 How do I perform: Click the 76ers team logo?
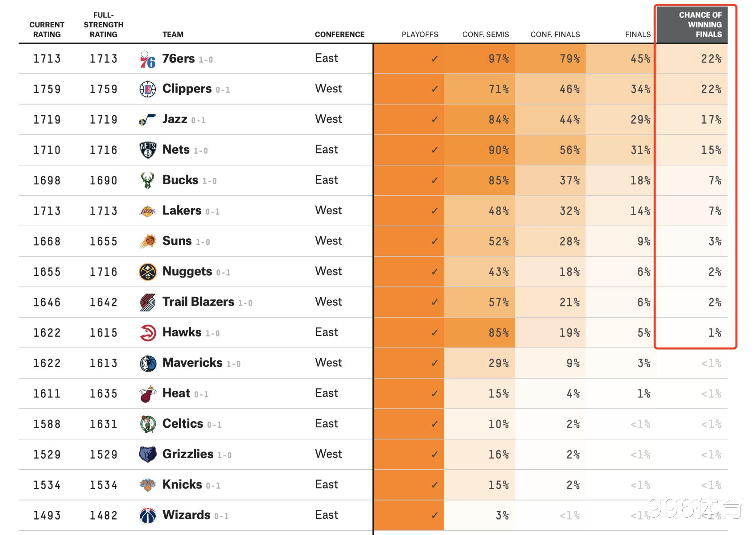pyautogui.click(x=147, y=59)
